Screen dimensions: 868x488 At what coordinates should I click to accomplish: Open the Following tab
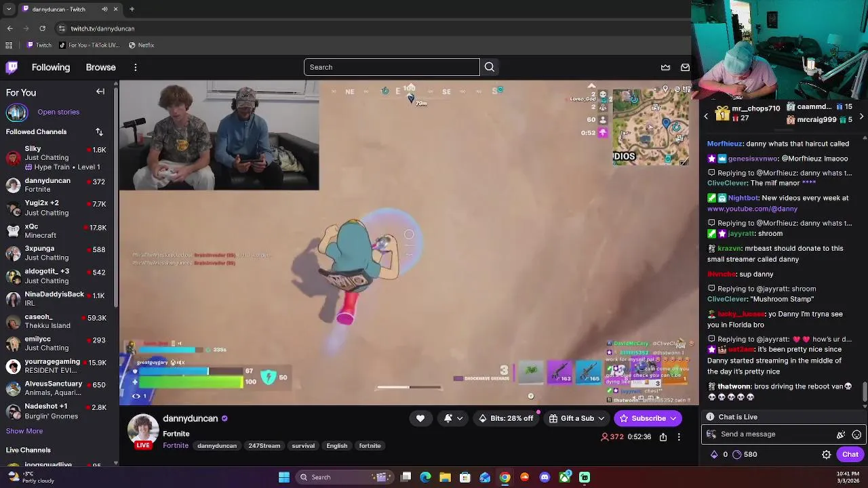[51, 67]
